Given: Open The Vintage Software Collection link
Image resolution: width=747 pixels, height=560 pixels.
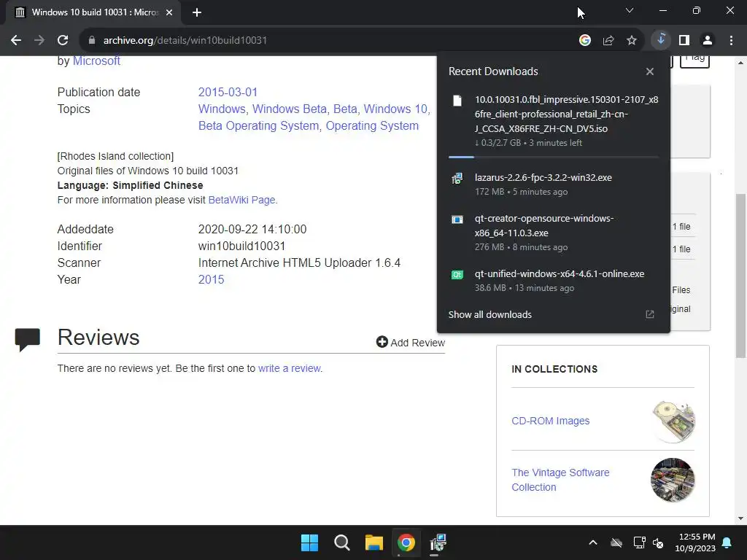Looking at the screenshot, I should 560,480.
